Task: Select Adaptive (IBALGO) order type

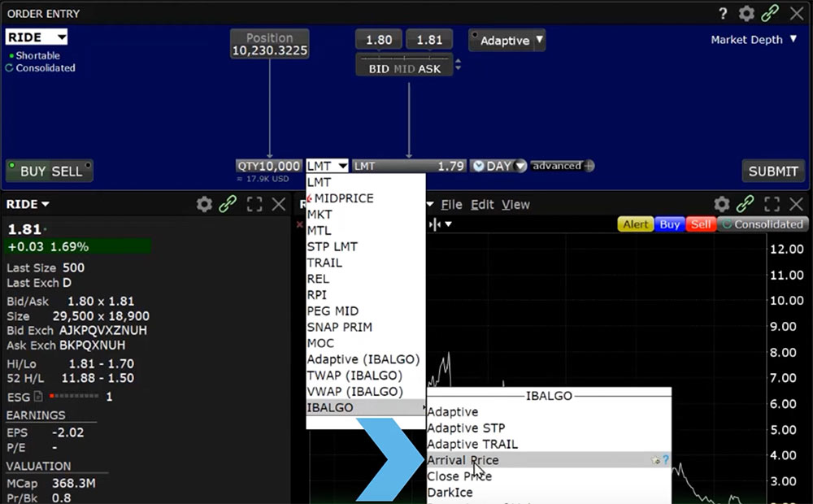Action: pos(366,359)
